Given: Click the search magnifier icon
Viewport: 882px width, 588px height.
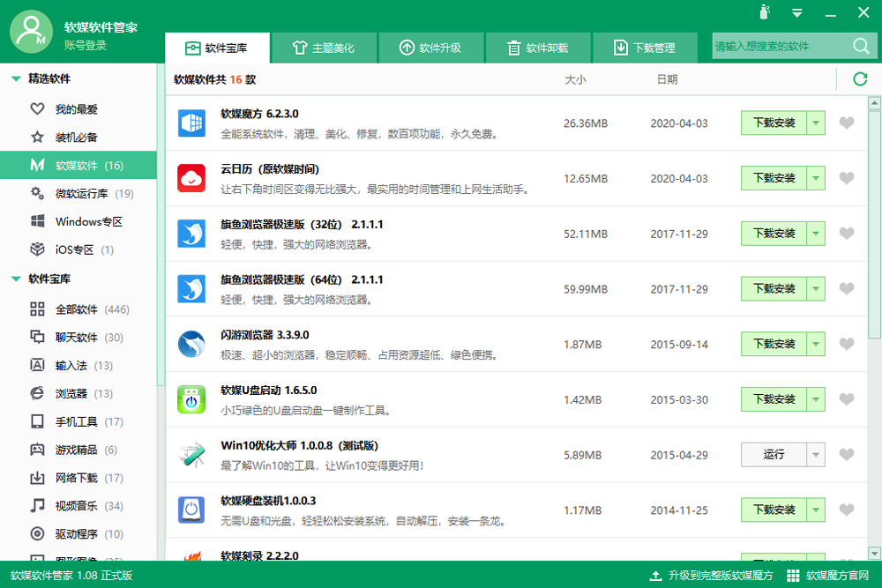Looking at the screenshot, I should coord(861,46).
